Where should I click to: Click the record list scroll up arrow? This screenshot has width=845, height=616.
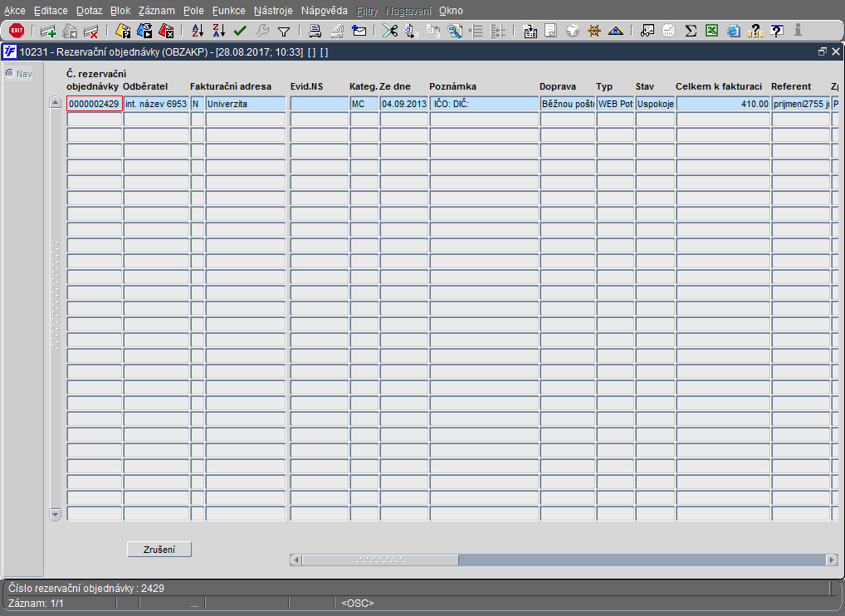(55, 102)
